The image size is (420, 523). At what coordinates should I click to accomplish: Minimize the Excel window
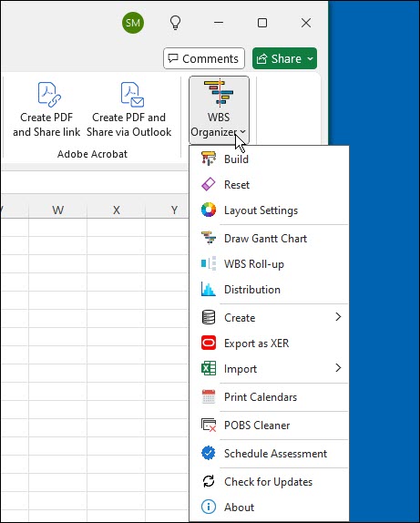pos(219,23)
